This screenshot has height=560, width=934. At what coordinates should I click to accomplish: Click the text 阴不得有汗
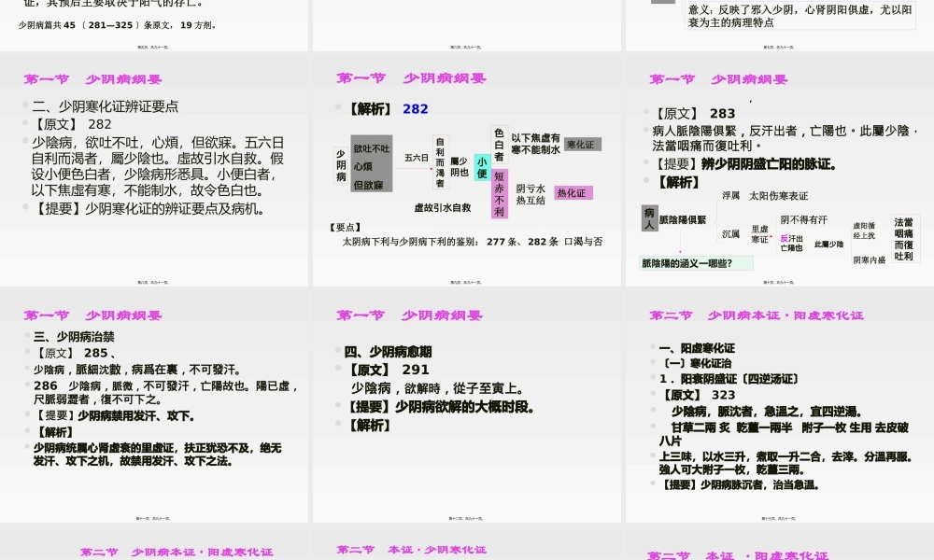coord(803,219)
